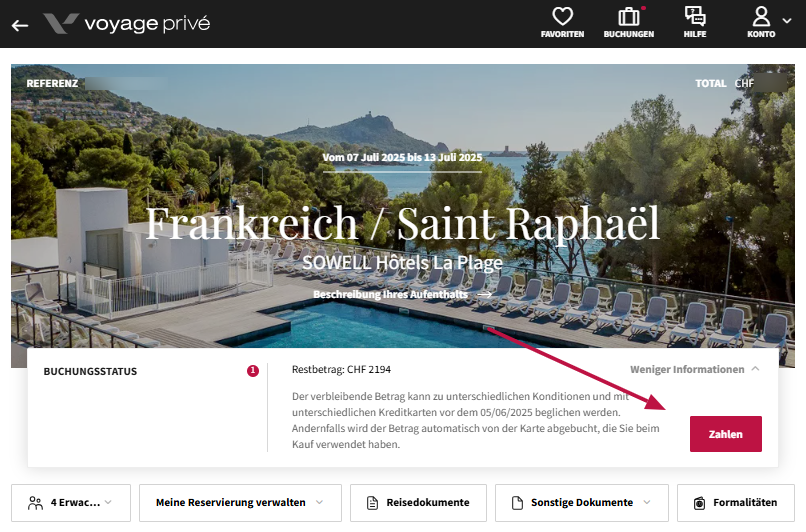Viewport: 806px width, 532px height.
Task: Click the Zahlen payment button
Action: click(726, 434)
